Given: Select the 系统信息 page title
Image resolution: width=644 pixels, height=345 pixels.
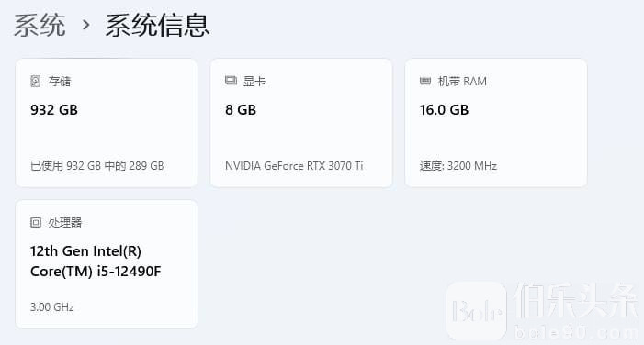Looking at the screenshot, I should (158, 25).
